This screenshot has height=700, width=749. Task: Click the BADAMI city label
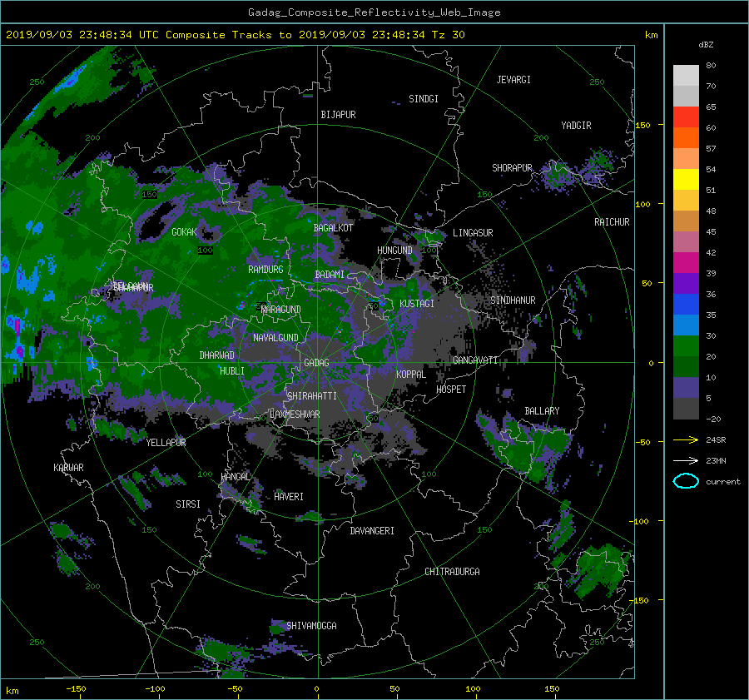[x=330, y=275]
